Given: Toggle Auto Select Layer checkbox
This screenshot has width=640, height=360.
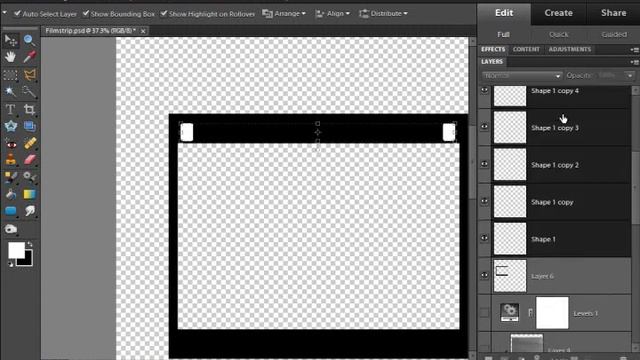Looking at the screenshot, I should pos(17,13).
